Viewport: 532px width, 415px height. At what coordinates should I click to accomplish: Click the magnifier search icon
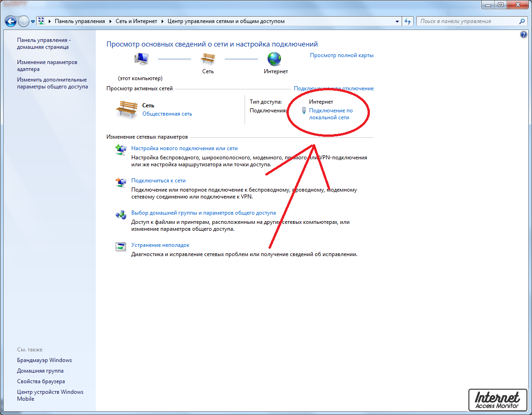pos(522,21)
